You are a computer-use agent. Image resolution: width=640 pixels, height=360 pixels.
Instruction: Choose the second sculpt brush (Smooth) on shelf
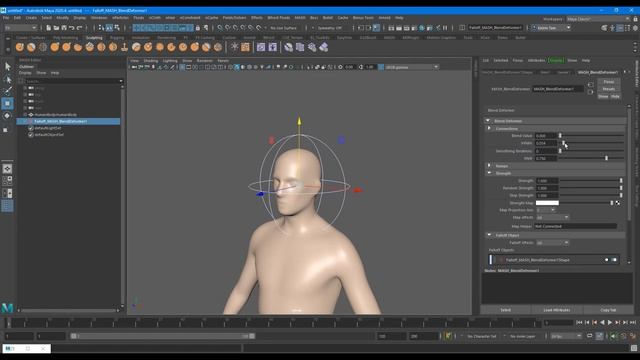pyautogui.click(x=31, y=47)
